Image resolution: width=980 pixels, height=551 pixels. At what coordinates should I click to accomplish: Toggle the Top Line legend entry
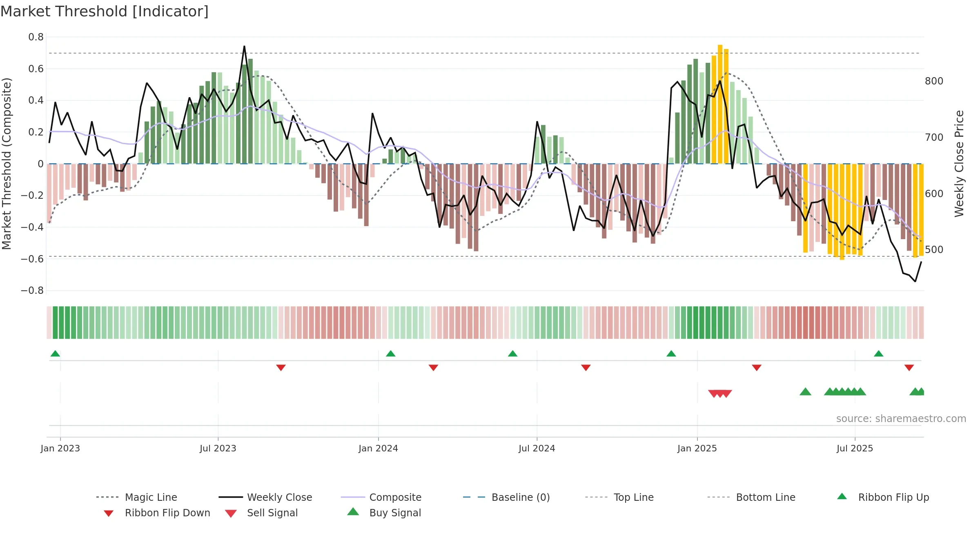coord(619,497)
